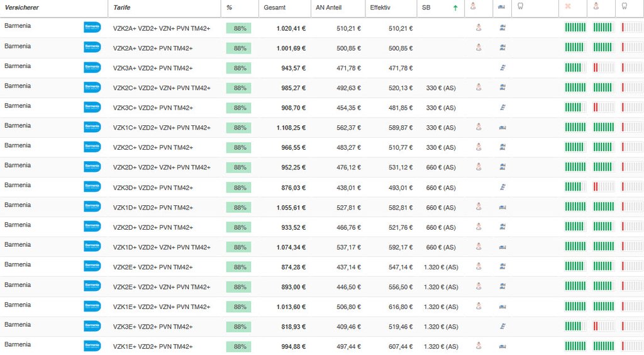Sort by the Tarife column header
644x355 pixels.
click(122, 8)
